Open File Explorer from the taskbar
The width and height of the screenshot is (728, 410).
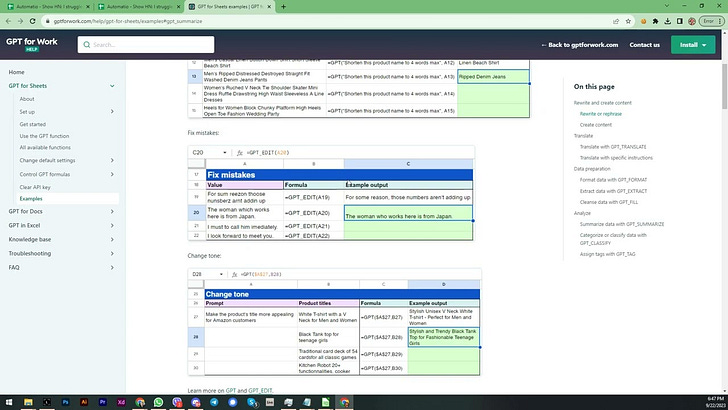click(x=28, y=402)
